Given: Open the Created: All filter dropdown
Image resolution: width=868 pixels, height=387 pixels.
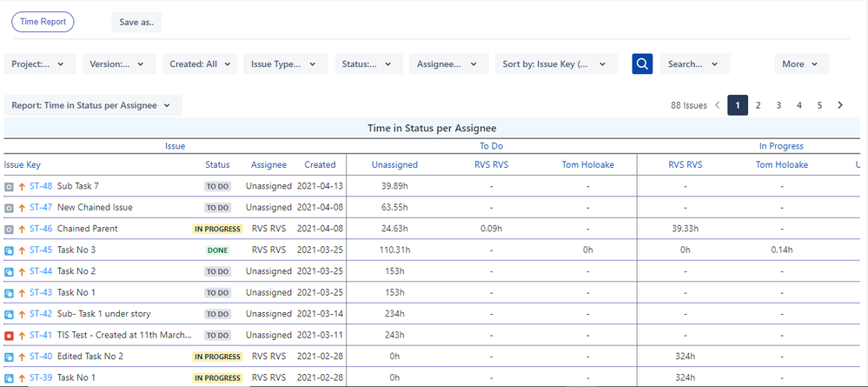Looking at the screenshot, I should pyautogui.click(x=199, y=63).
